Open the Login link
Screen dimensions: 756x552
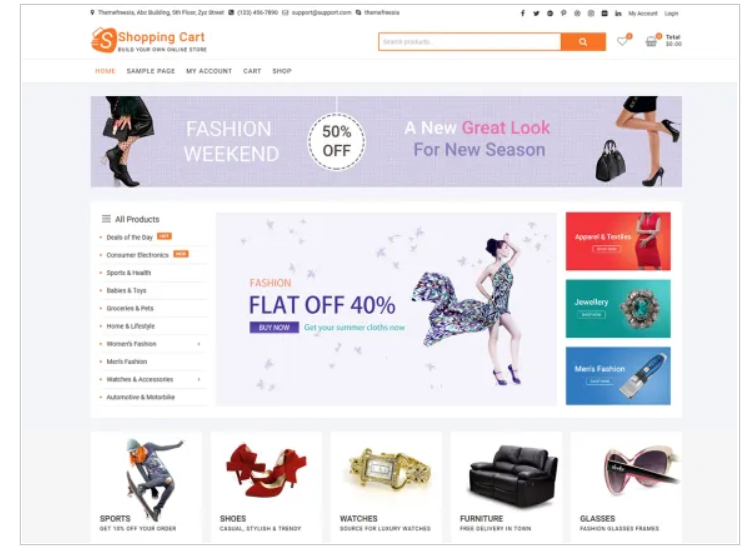coord(671,13)
